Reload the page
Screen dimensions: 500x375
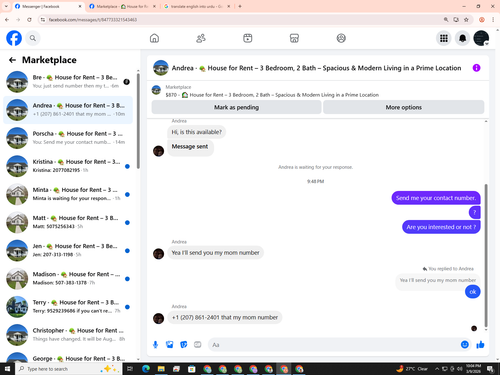pyautogui.click(x=29, y=20)
